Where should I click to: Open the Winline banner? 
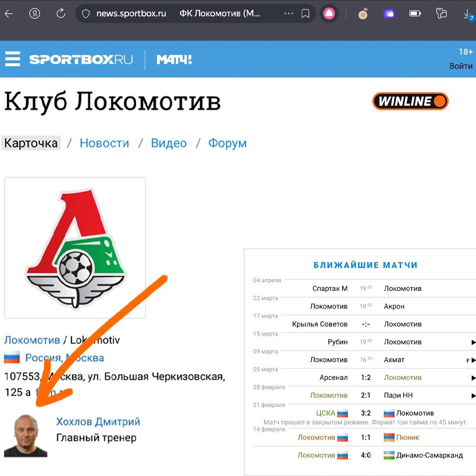(x=410, y=101)
